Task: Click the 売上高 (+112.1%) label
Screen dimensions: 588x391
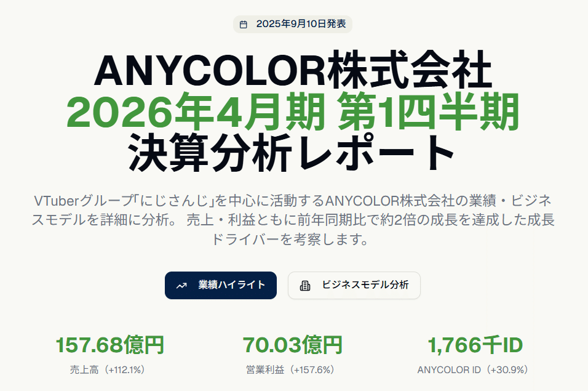Action: (x=107, y=369)
